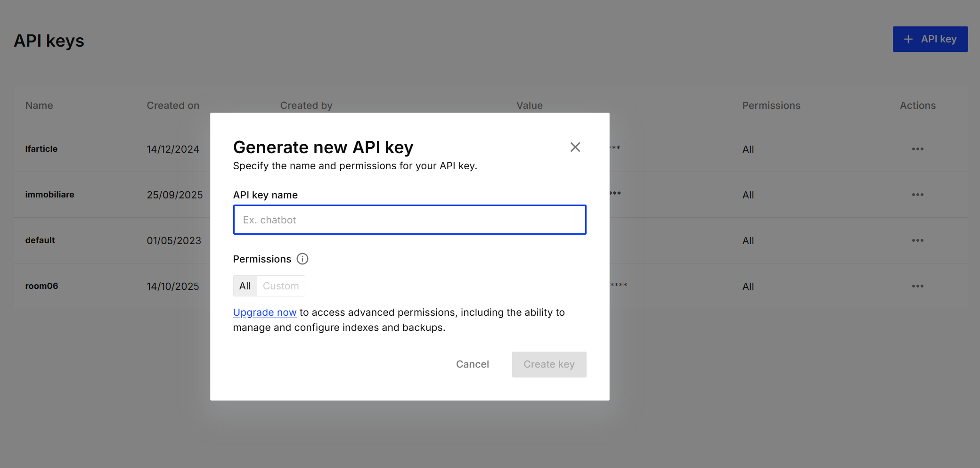Click the Permissions column header
980x468 pixels.
[771, 106]
